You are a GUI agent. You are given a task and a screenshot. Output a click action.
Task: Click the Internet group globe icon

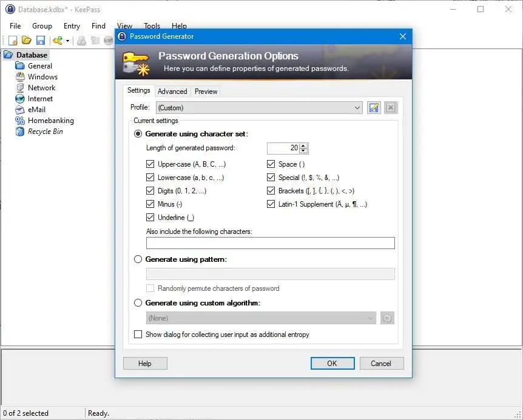click(20, 99)
